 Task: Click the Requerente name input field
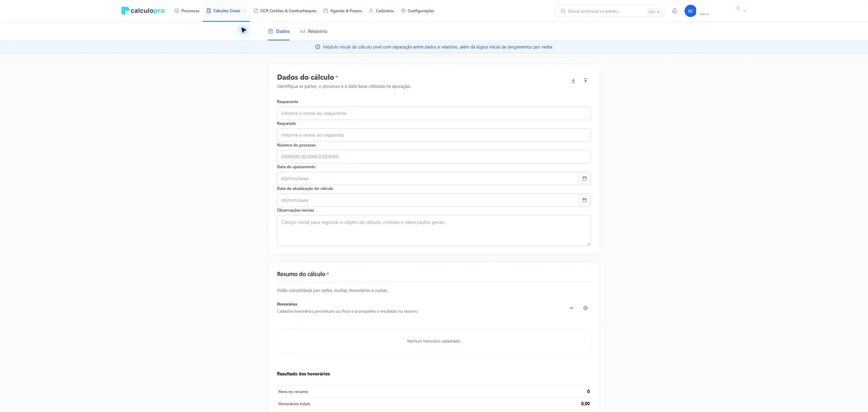click(x=433, y=113)
